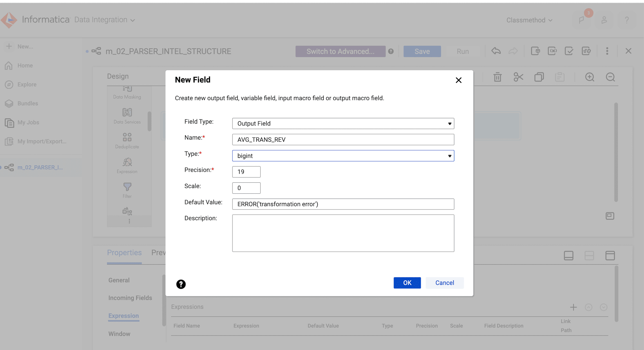The width and height of the screenshot is (644, 350).
Task: Click New... in the sidebar
Action: coord(20,46)
